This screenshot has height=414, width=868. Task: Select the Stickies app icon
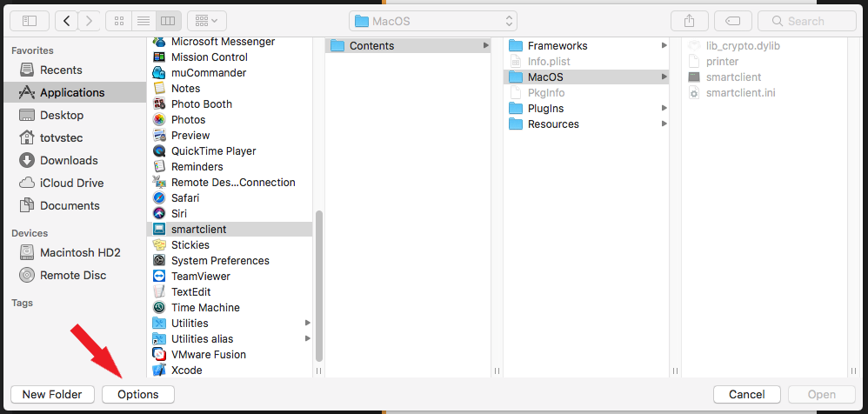[x=159, y=244]
